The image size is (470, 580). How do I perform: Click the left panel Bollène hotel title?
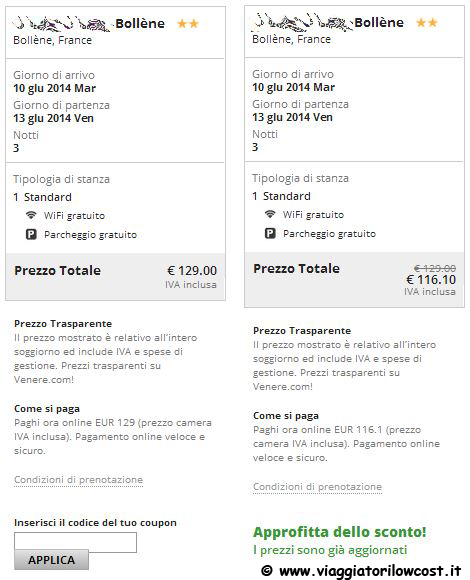140,24
